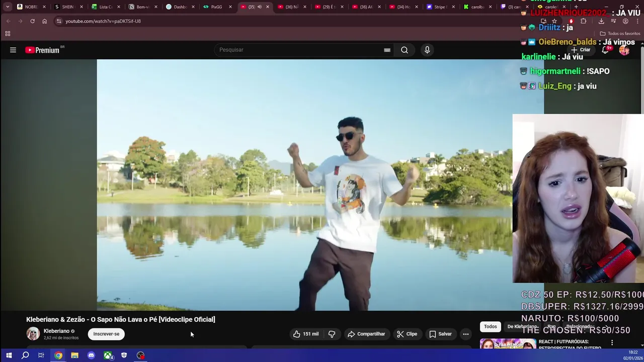Switch to the Bem-vi Notion tab
644x362 pixels.
[142, 7]
